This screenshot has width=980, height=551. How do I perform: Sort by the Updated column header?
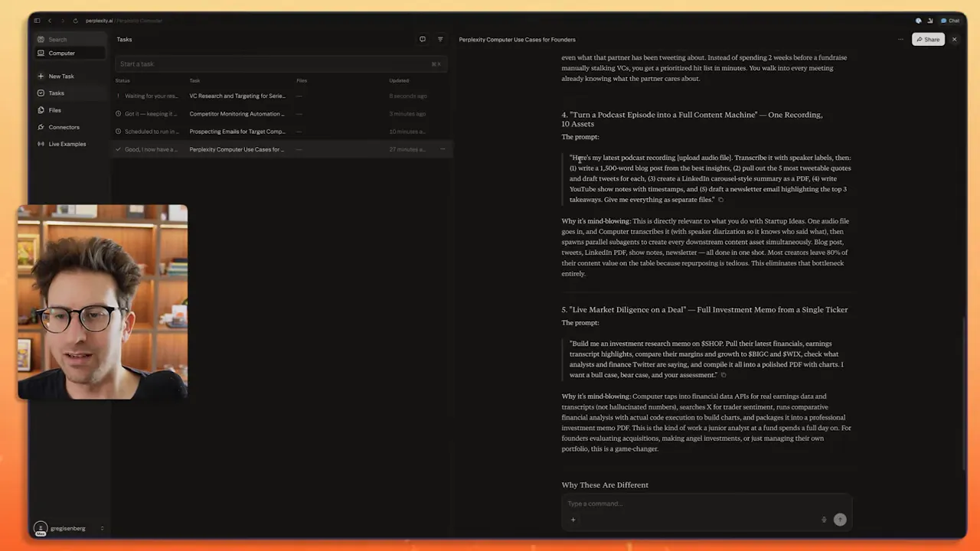click(399, 80)
